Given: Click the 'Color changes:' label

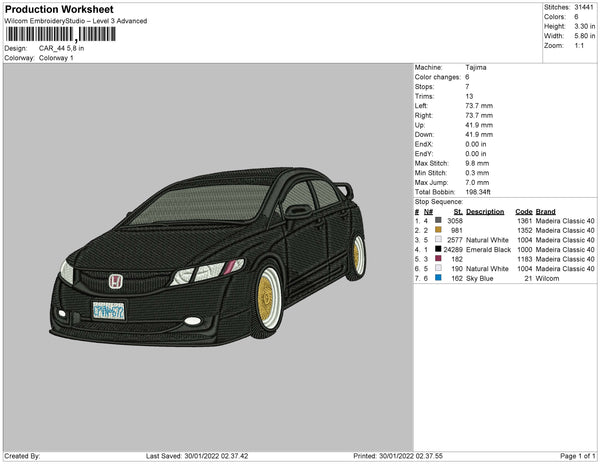Looking at the screenshot, I should (x=437, y=77).
